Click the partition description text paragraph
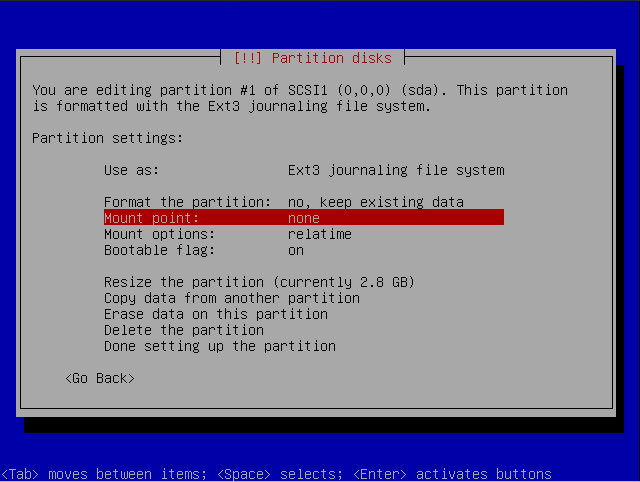Screen dimensions: 640x482 (300, 98)
